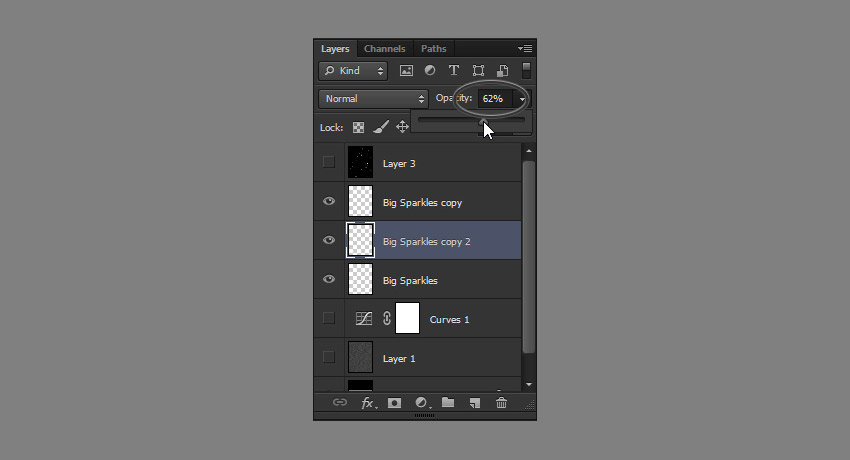Open the Normal blend mode dropdown
The height and width of the screenshot is (460, 850).
pos(374,99)
